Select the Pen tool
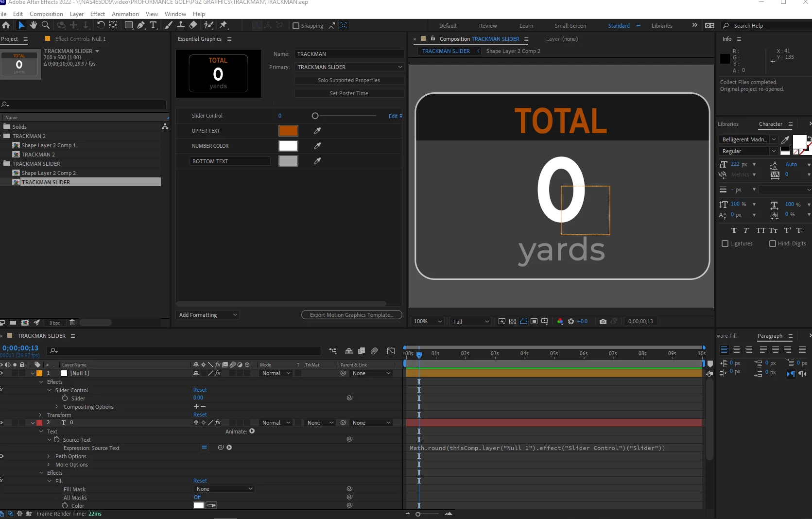The height and width of the screenshot is (519, 812). [141, 25]
